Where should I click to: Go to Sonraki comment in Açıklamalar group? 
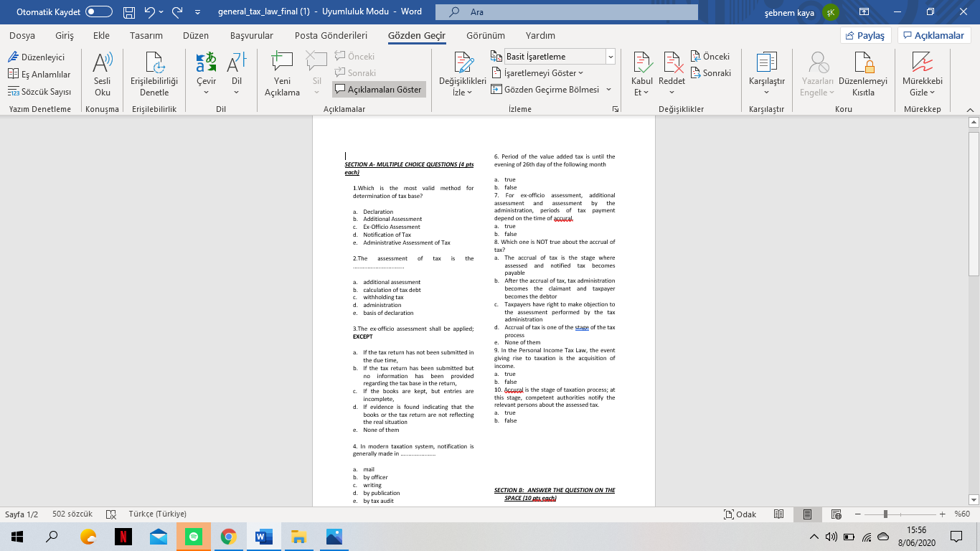(355, 73)
